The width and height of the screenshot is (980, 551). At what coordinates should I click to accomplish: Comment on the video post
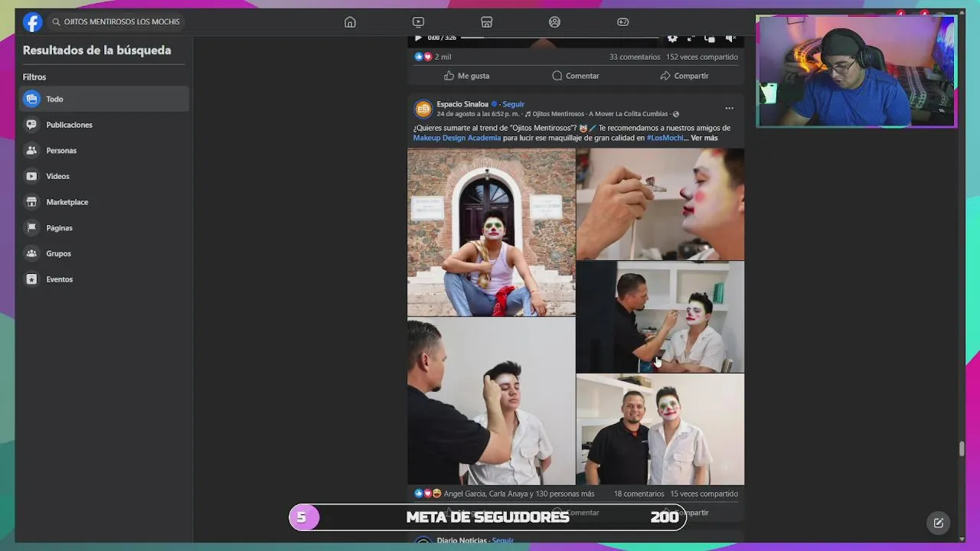click(x=576, y=76)
